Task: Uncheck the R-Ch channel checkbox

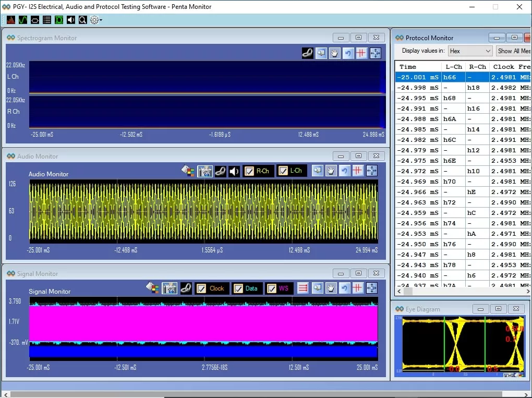Action: coord(249,171)
